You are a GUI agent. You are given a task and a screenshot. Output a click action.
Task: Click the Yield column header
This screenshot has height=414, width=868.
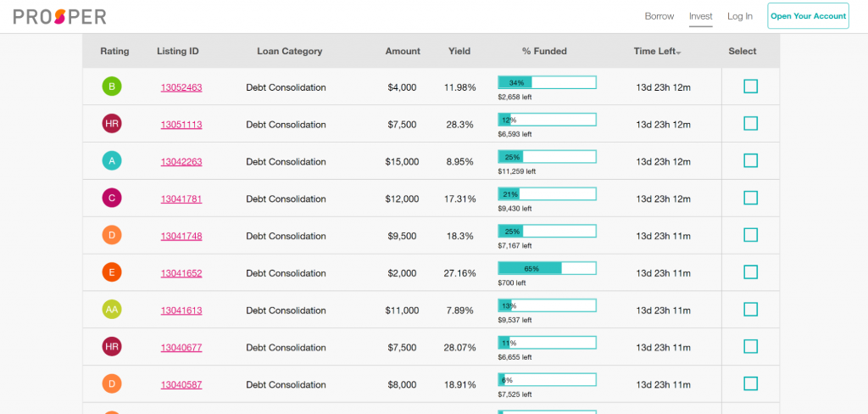point(459,51)
